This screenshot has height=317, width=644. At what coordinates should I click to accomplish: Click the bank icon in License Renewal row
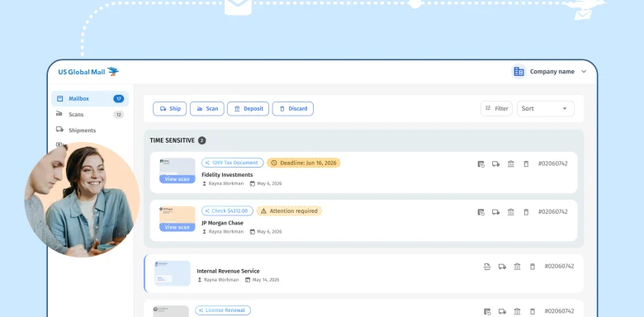(x=517, y=311)
